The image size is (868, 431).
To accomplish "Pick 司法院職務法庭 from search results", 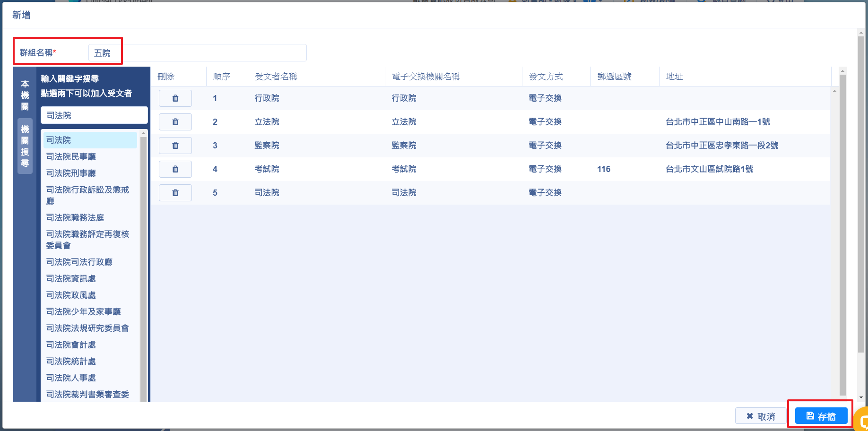I will point(75,218).
